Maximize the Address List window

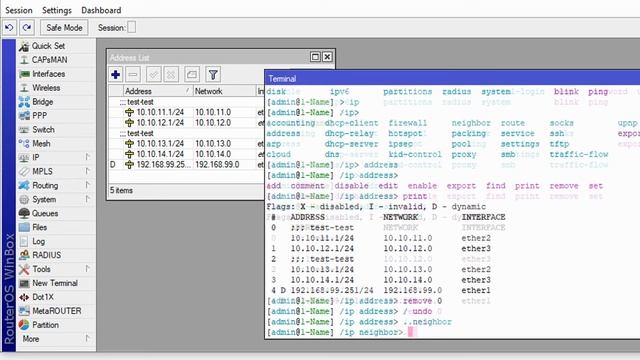click(x=315, y=57)
